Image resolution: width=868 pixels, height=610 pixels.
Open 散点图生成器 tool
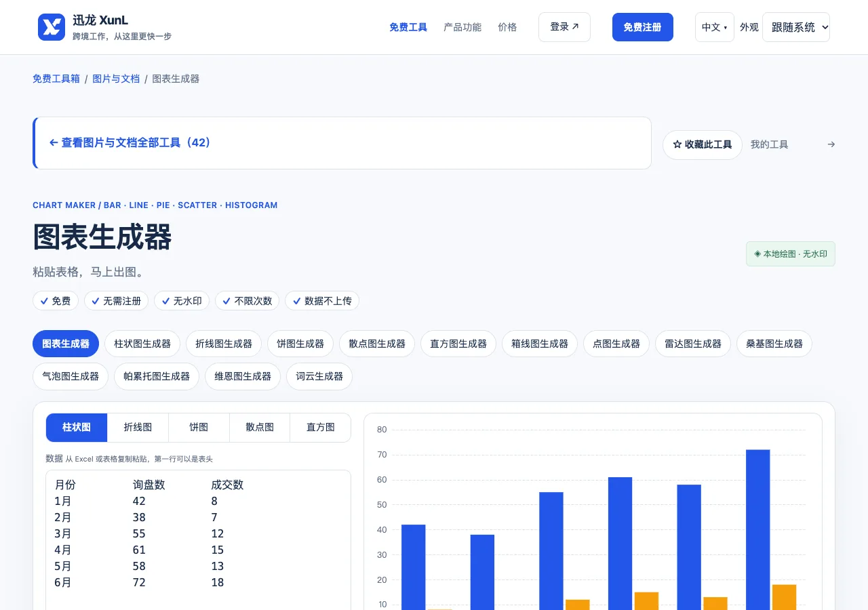(377, 344)
